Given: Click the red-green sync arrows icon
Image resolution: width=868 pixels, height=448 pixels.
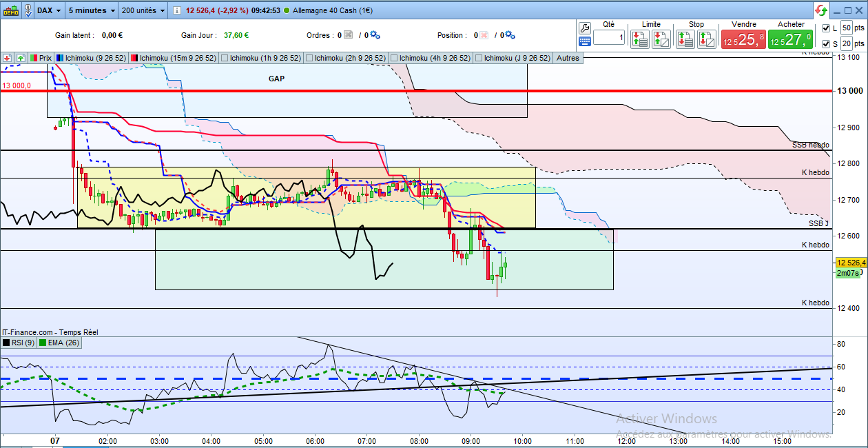Looking at the screenshot, I should (820, 10).
